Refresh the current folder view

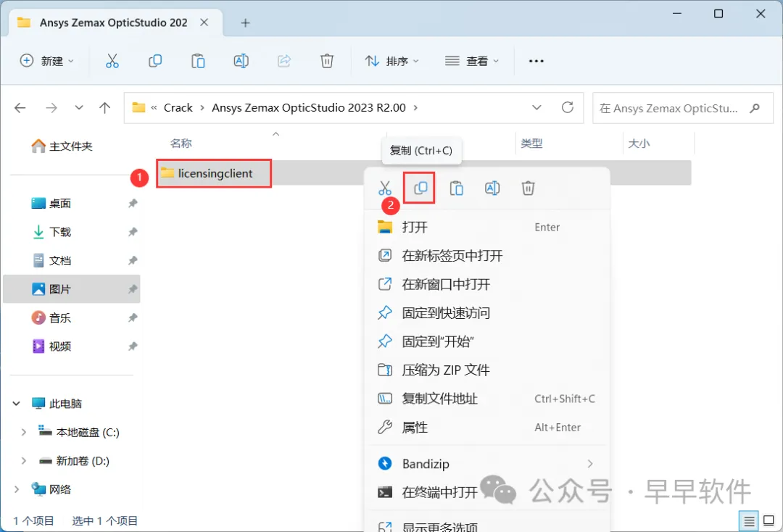[567, 107]
